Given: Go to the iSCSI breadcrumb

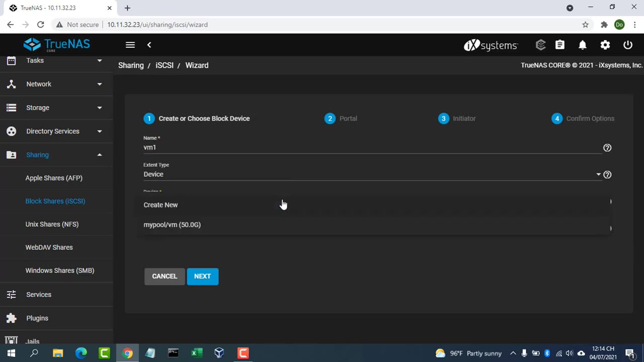Looking at the screenshot, I should pyautogui.click(x=165, y=65).
